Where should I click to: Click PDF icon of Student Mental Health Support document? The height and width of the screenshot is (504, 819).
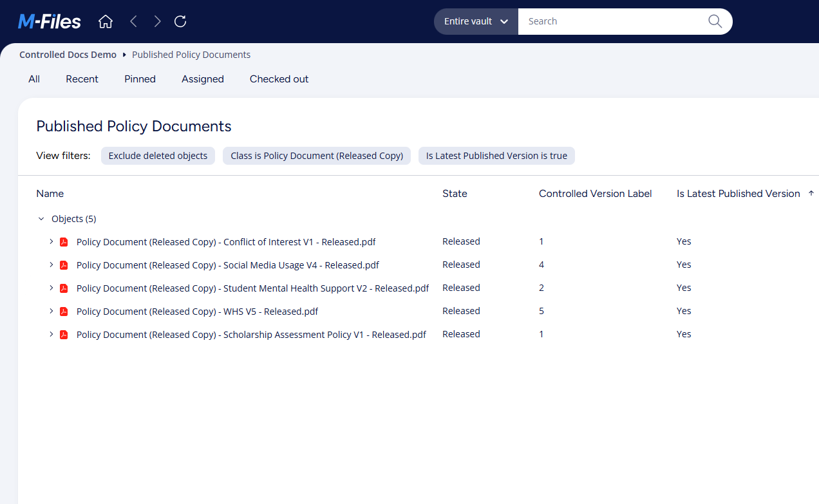point(64,288)
